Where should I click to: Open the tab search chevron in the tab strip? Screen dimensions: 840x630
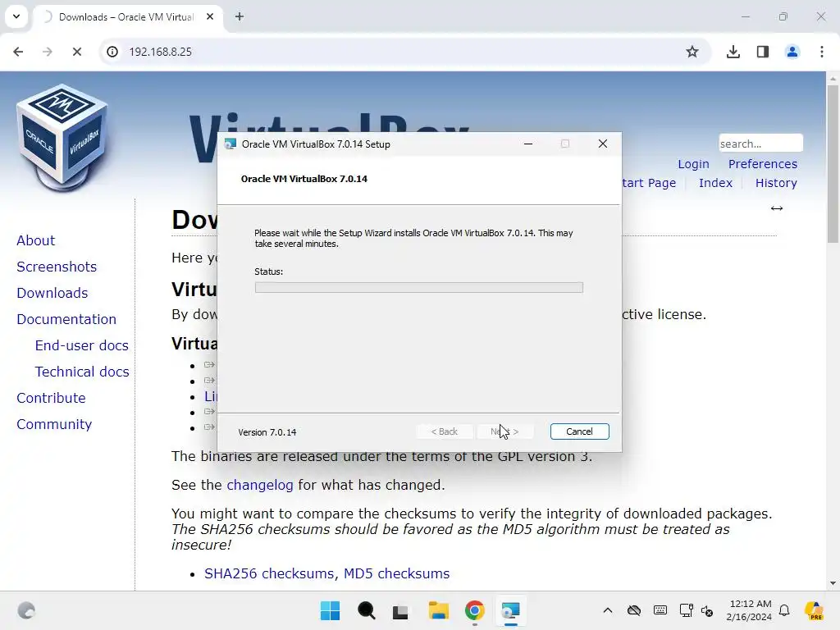click(x=16, y=16)
